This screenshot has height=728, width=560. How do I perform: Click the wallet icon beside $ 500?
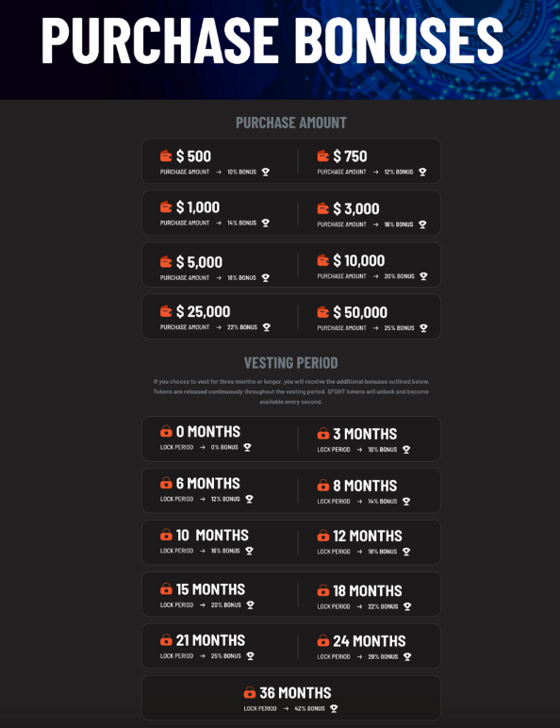click(x=166, y=156)
